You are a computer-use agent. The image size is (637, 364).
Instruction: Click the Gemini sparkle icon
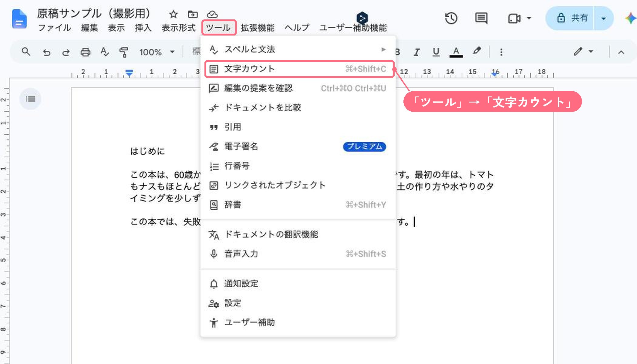tap(630, 18)
